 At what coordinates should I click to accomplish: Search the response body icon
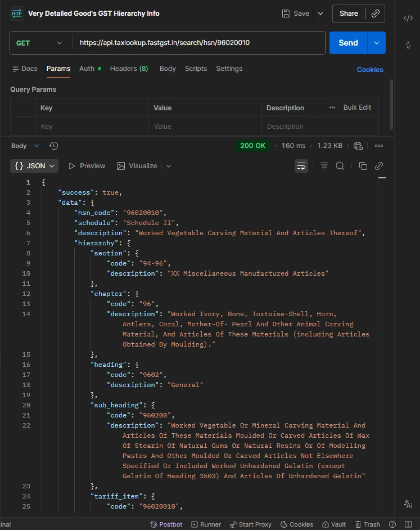point(340,166)
